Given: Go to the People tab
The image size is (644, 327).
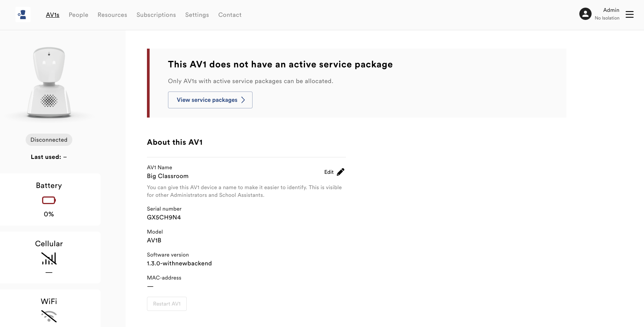Looking at the screenshot, I should click(78, 15).
